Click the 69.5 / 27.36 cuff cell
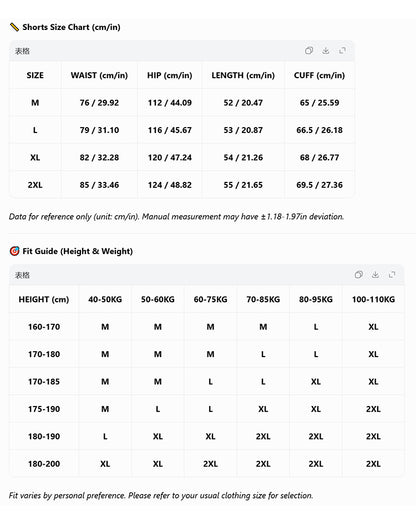 [x=319, y=185]
